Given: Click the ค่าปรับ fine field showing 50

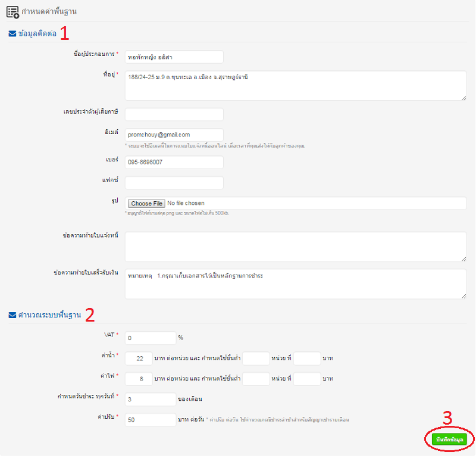Looking at the screenshot, I should coord(151,420).
